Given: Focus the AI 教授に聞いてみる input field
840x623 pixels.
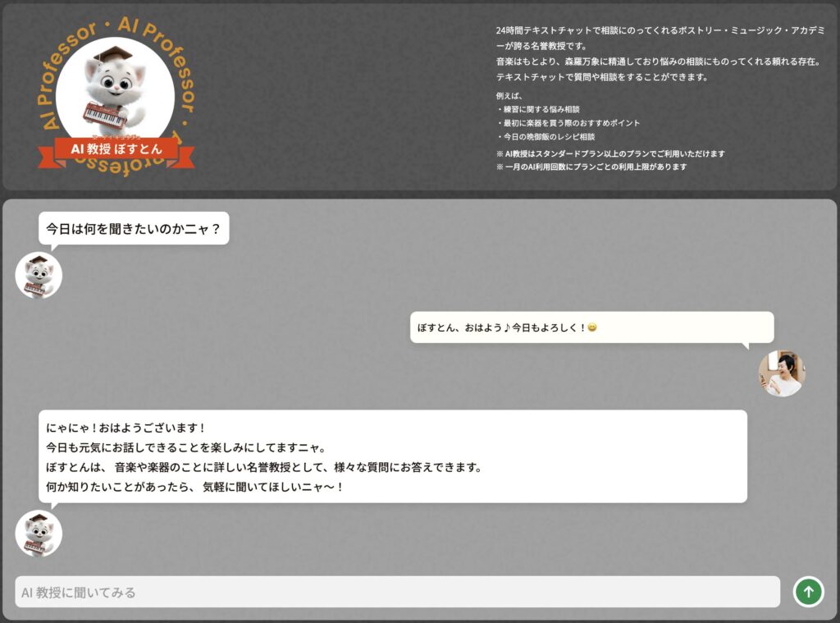Looking at the screenshot, I should [x=397, y=592].
